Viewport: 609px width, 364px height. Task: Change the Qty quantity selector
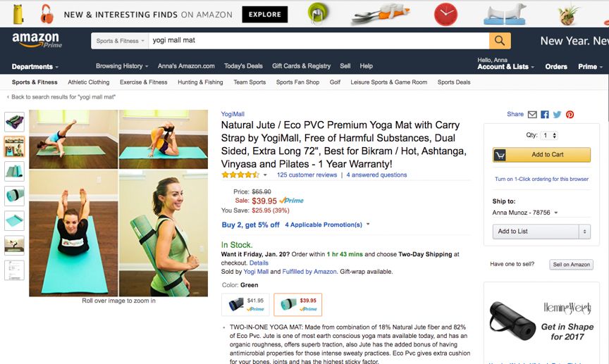[550, 135]
